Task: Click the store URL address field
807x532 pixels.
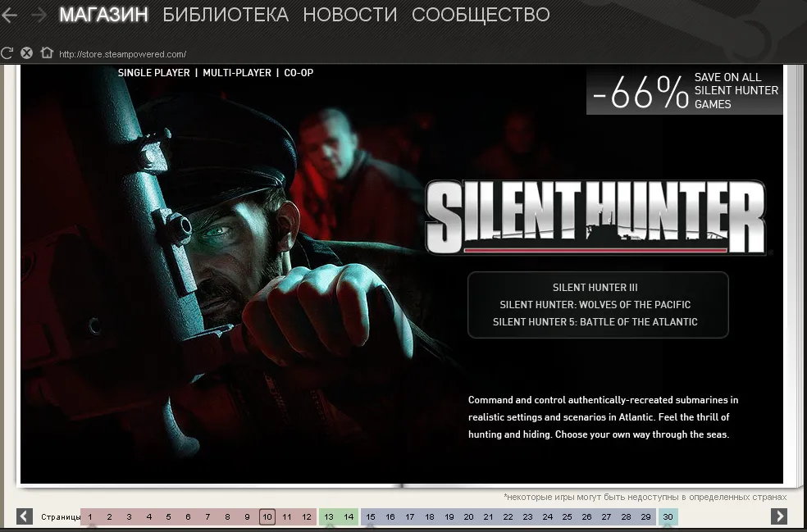Action: (x=122, y=54)
